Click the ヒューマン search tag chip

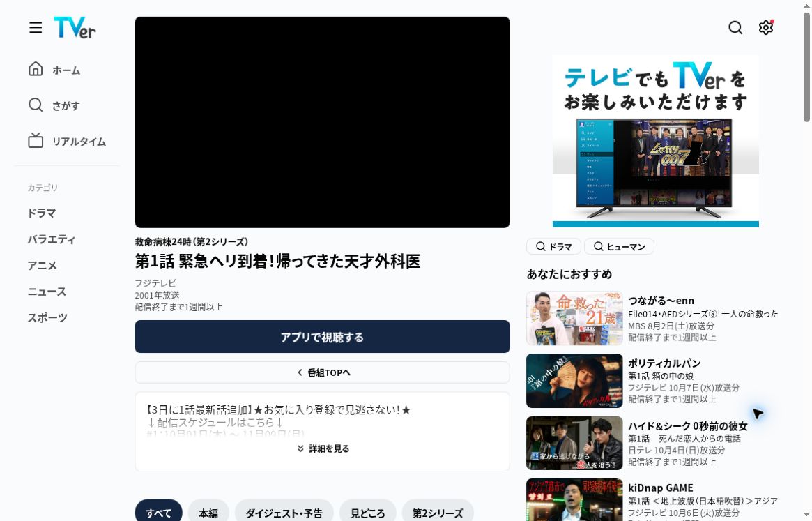pos(619,246)
